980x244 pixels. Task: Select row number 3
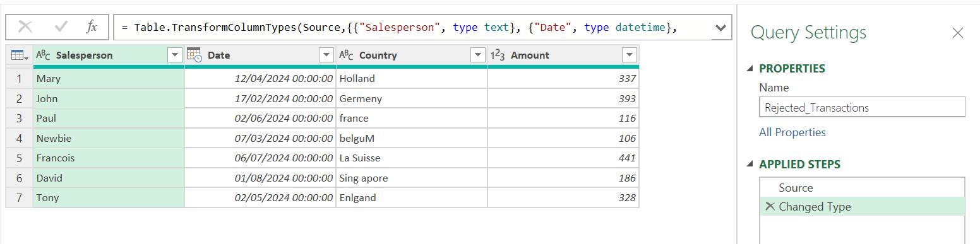coord(20,119)
